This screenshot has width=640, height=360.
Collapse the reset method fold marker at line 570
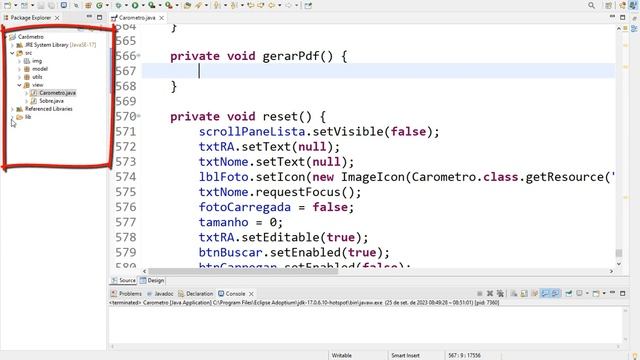(x=139, y=116)
